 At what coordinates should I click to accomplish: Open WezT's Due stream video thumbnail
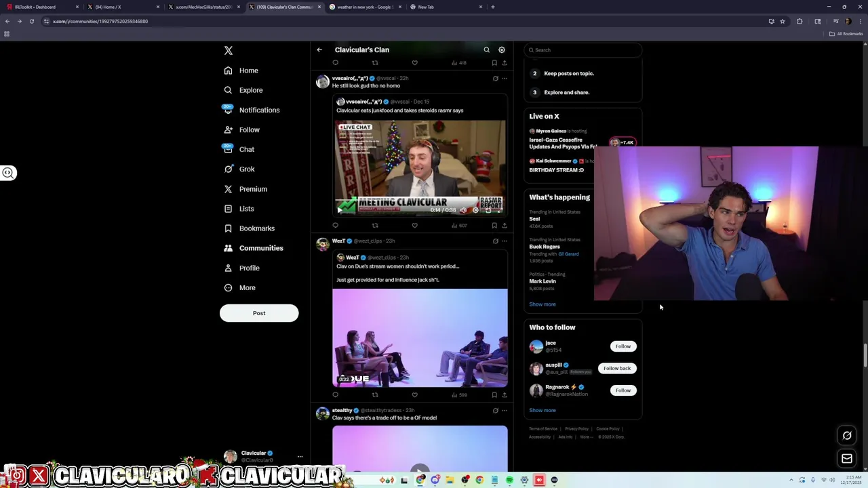(x=420, y=338)
